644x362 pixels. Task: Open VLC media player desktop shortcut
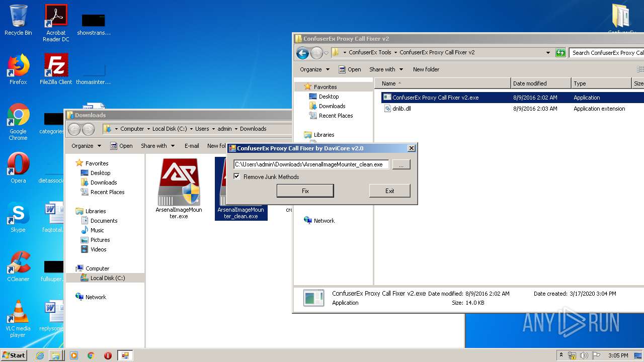tap(18, 319)
